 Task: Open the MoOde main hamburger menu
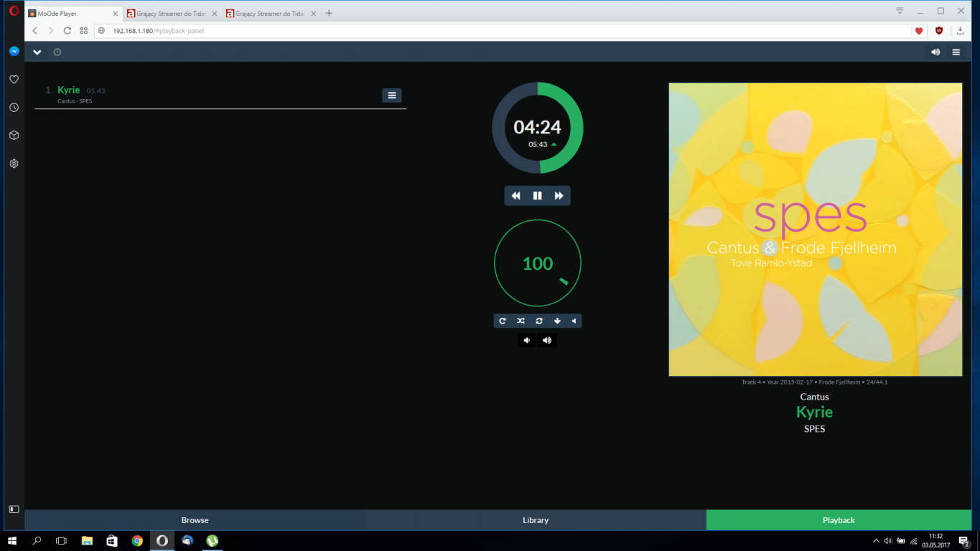coord(956,52)
